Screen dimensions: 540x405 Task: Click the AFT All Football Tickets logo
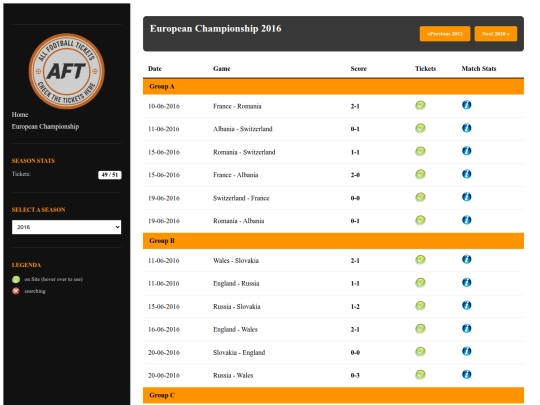pos(66,71)
